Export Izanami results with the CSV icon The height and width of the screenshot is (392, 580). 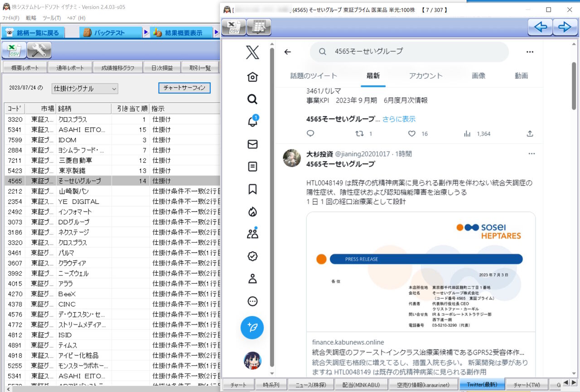pyautogui.click(x=14, y=50)
